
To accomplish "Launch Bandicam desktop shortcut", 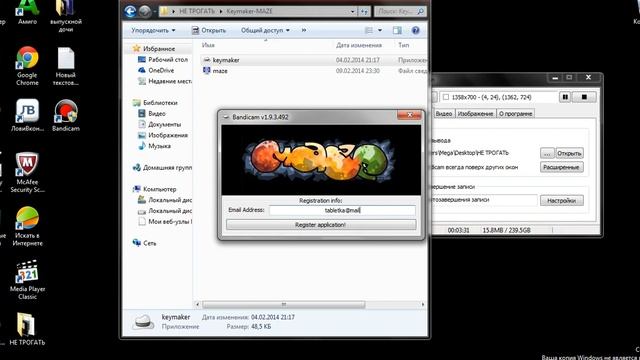I will [x=66, y=115].
